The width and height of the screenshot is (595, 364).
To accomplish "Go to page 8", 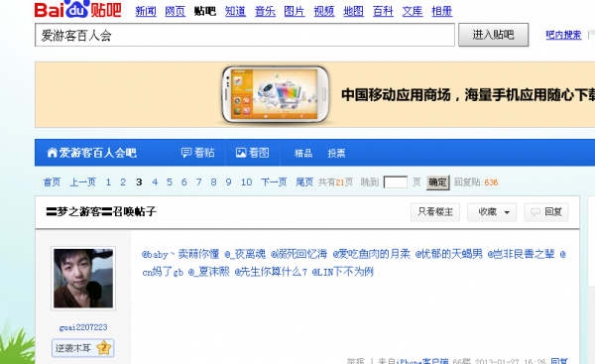I will point(213,182).
